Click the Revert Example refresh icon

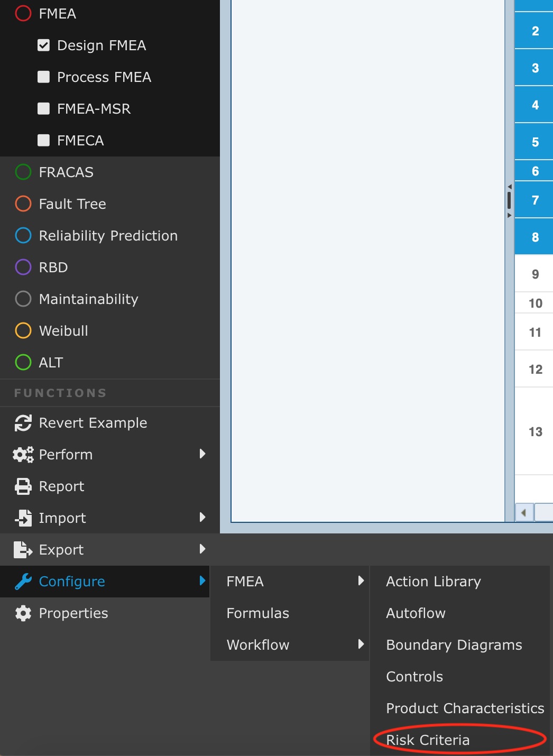[23, 423]
